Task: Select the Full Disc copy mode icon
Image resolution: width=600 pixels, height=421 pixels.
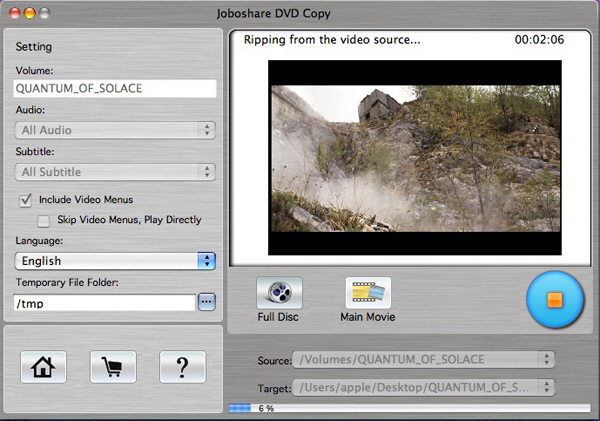Action: click(279, 293)
